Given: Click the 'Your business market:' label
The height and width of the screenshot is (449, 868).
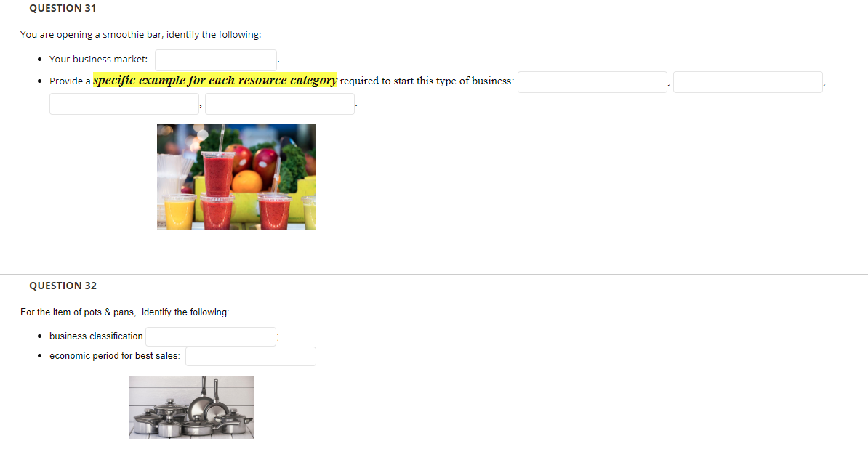Looking at the screenshot, I should [99, 59].
